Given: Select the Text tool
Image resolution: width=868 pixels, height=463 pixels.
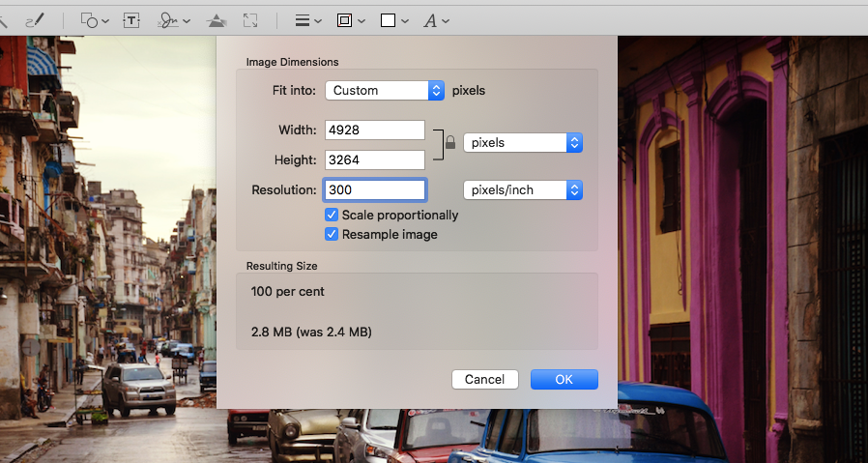Looking at the screenshot, I should point(131,19).
